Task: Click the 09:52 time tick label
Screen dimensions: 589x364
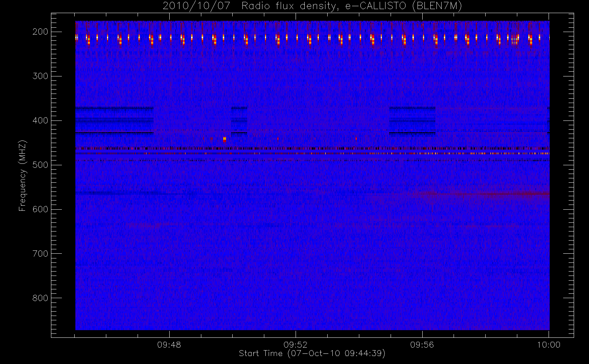Action: pyautogui.click(x=296, y=345)
